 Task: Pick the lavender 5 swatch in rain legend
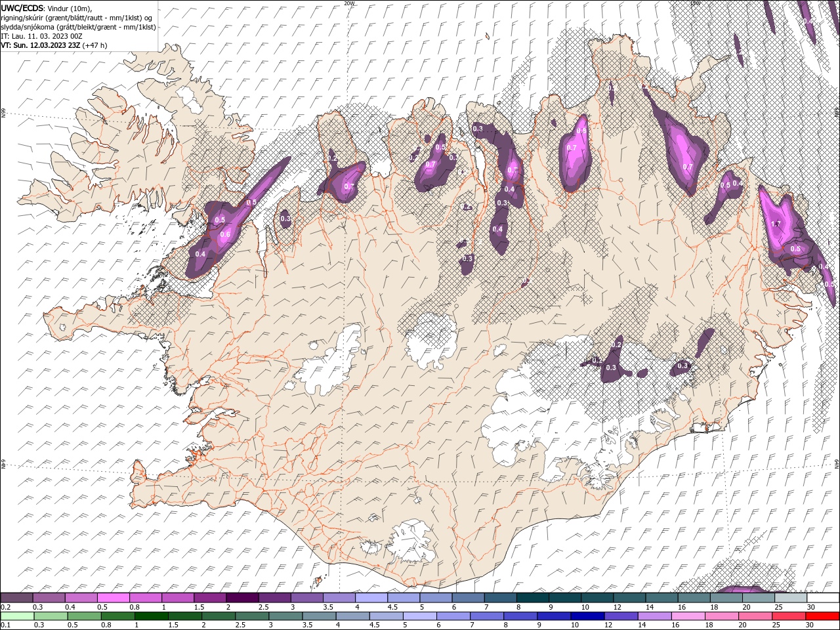coord(420,616)
